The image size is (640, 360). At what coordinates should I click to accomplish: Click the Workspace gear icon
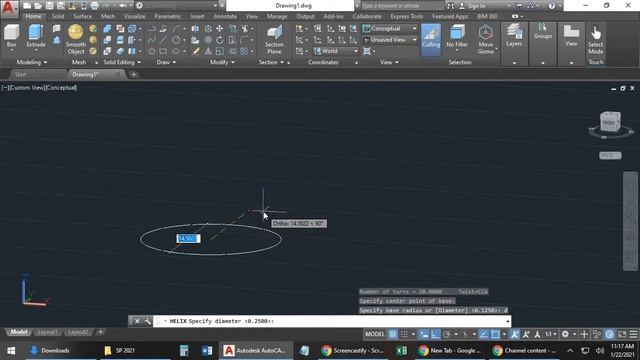click(139, 6)
